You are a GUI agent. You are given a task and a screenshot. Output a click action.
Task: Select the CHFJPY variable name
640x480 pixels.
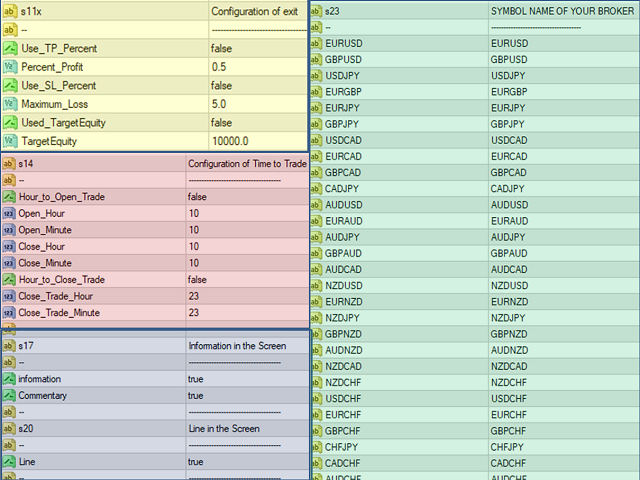pos(341,447)
